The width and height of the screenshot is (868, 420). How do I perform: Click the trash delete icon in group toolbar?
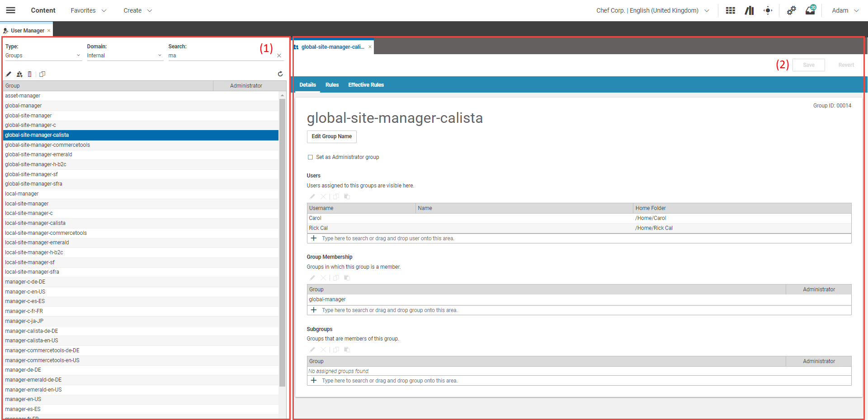[30, 74]
